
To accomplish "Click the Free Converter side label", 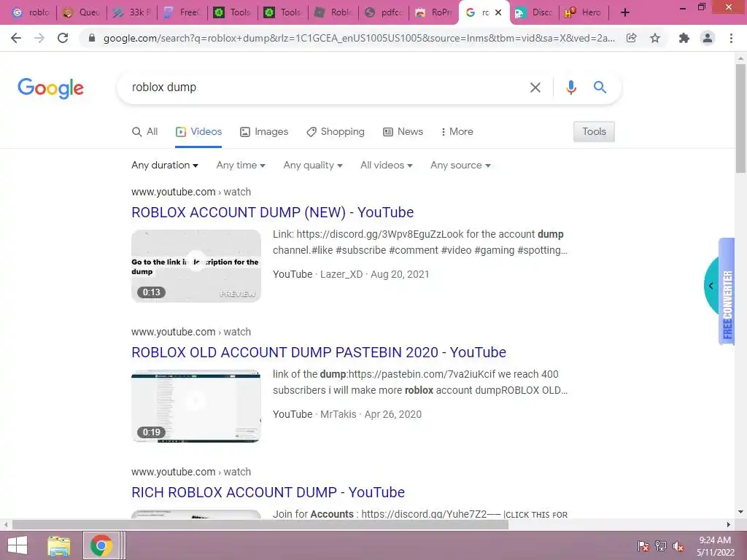I will pos(727,305).
